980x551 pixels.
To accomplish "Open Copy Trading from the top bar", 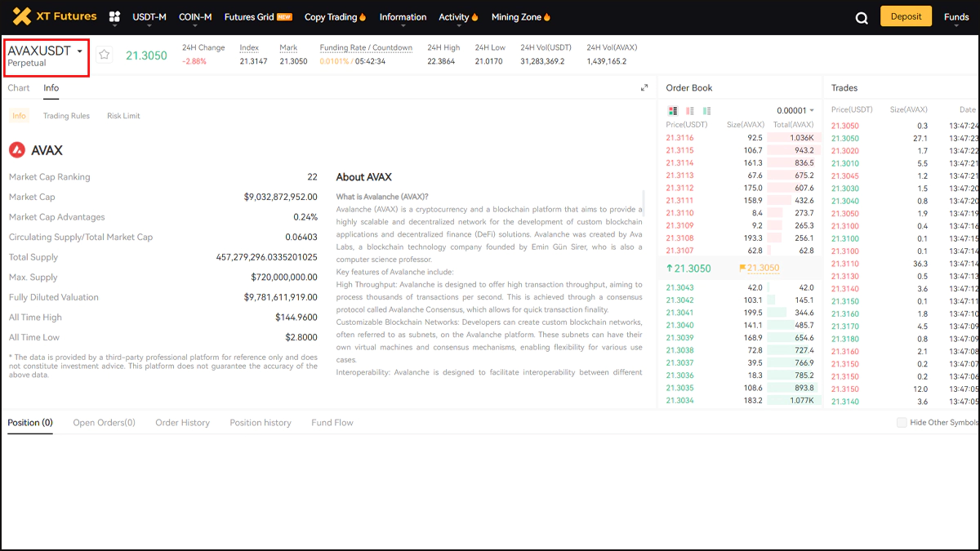I will point(335,17).
